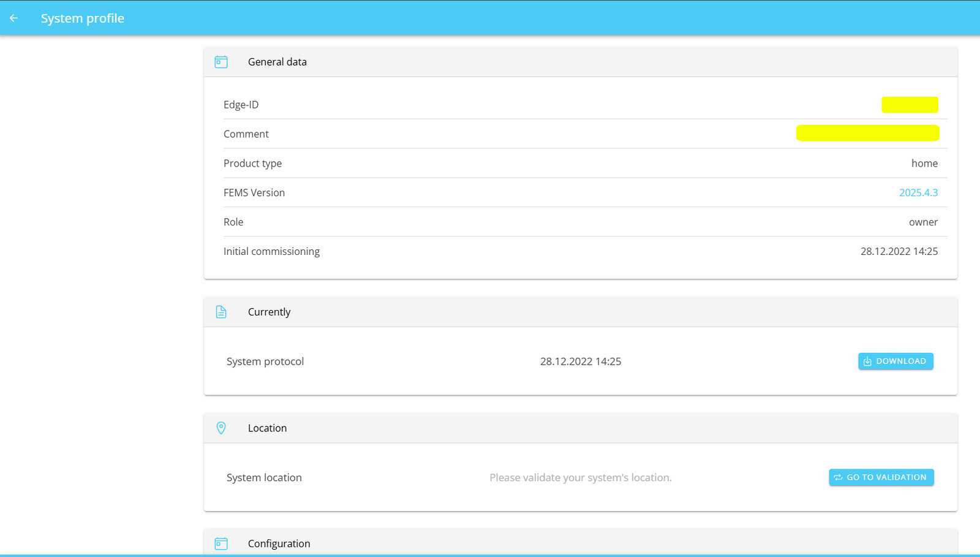Click the 'Please validate your system's location' text

(x=580, y=477)
